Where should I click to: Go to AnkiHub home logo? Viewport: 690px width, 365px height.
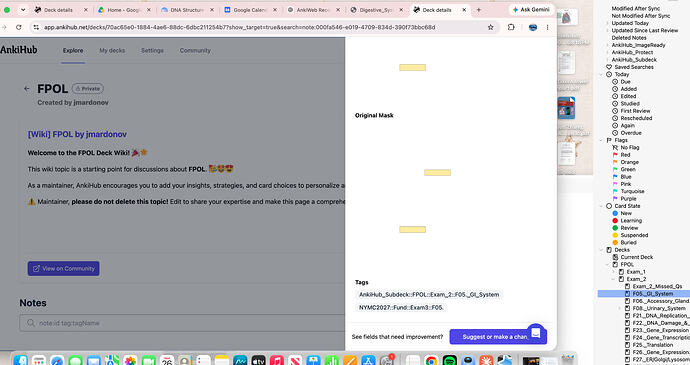tap(18, 50)
